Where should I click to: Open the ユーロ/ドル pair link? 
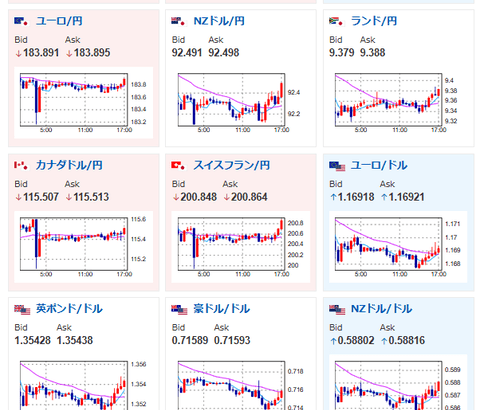(x=379, y=165)
